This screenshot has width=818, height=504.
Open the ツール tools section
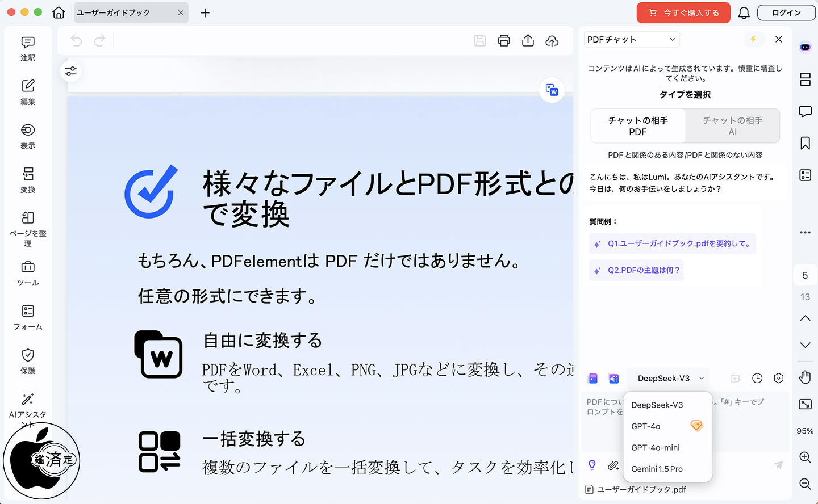[28, 274]
